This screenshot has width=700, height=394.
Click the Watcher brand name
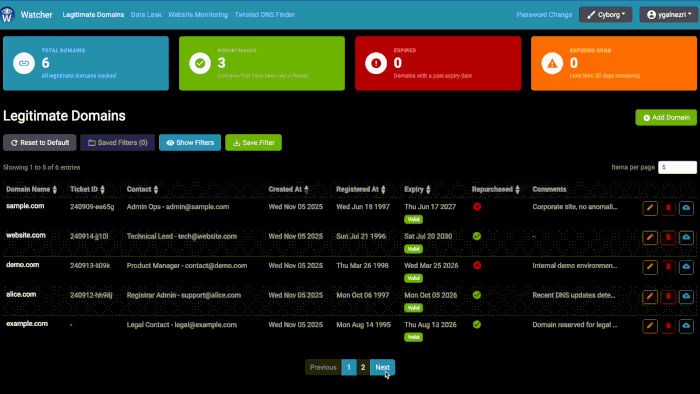point(37,15)
